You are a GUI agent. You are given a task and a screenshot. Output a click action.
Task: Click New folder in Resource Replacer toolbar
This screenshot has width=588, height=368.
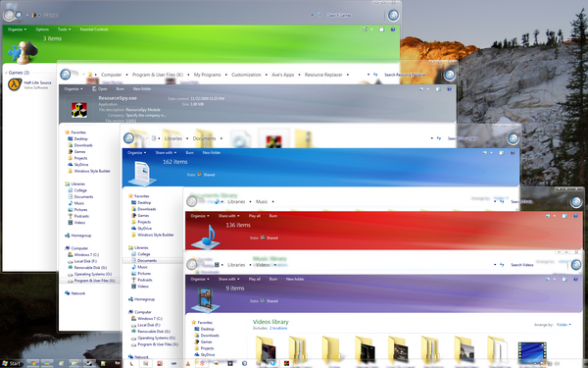[x=142, y=89]
